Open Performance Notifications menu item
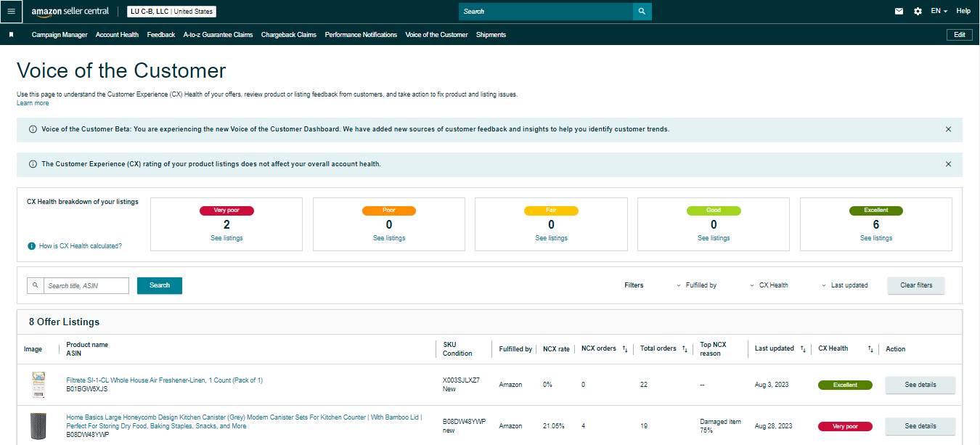The width and height of the screenshot is (980, 445). pyautogui.click(x=361, y=35)
